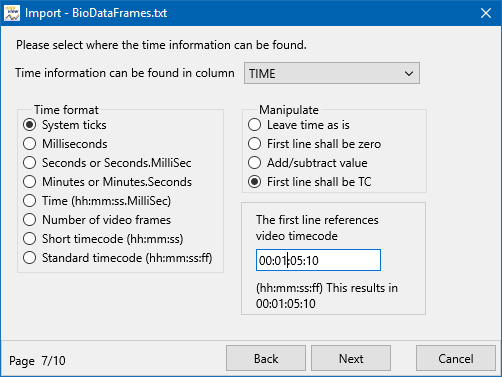
Task: Go to previous page with Back
Action: click(266, 358)
